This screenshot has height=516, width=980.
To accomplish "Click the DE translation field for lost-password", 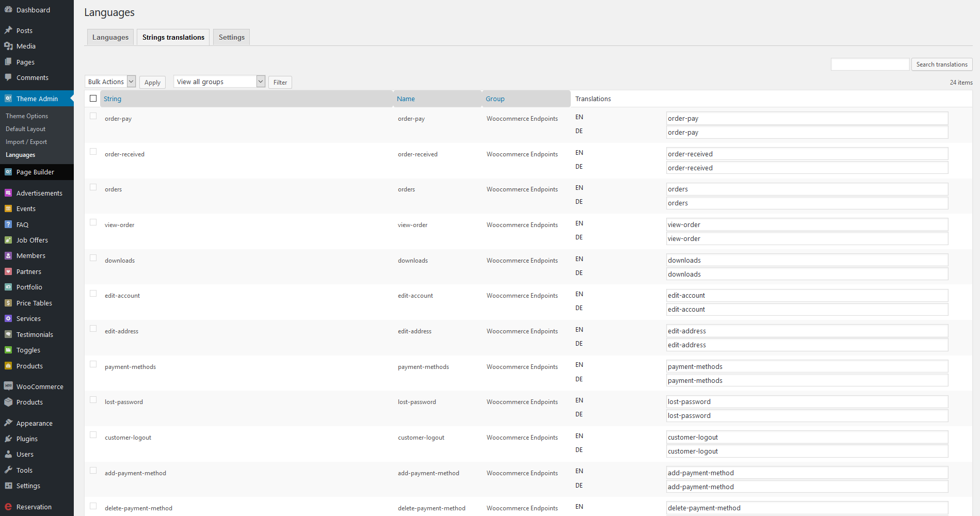I will click(807, 415).
